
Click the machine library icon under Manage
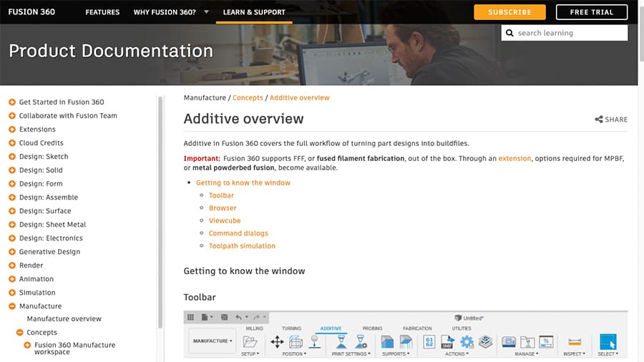pos(509,341)
